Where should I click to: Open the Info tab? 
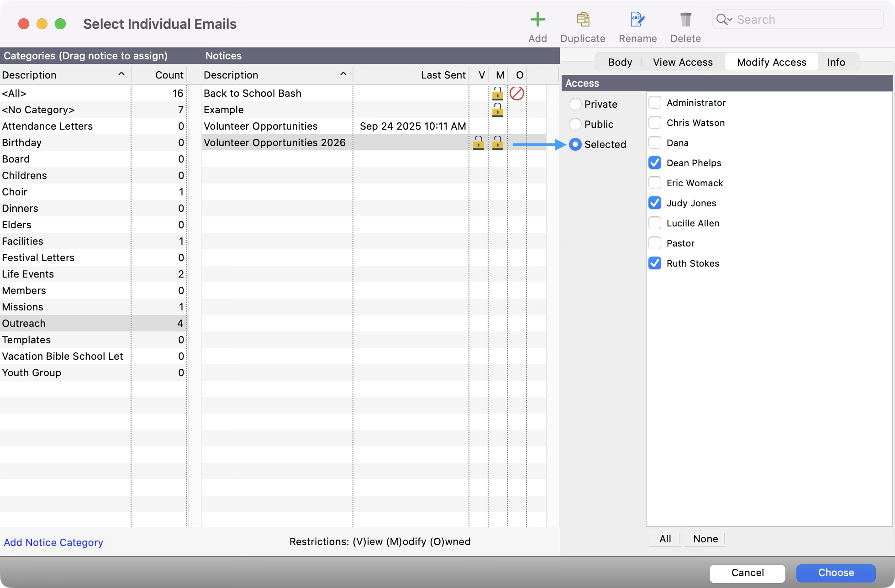(x=836, y=62)
